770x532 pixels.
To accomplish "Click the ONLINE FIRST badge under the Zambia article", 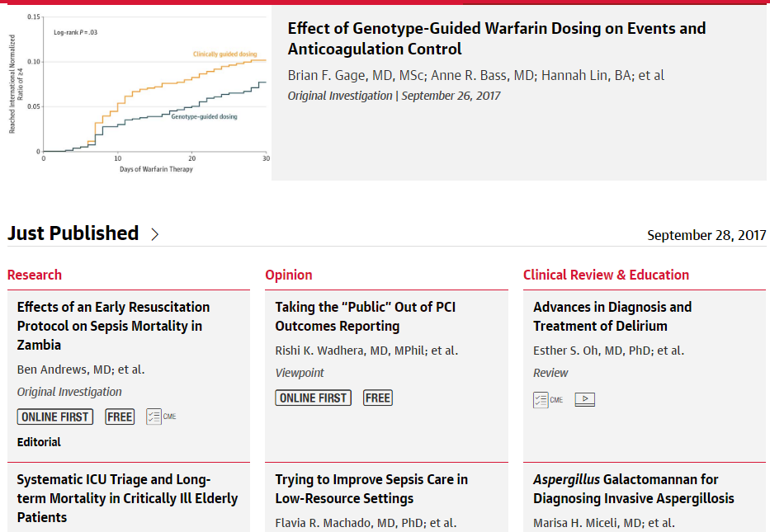I will click(55, 417).
